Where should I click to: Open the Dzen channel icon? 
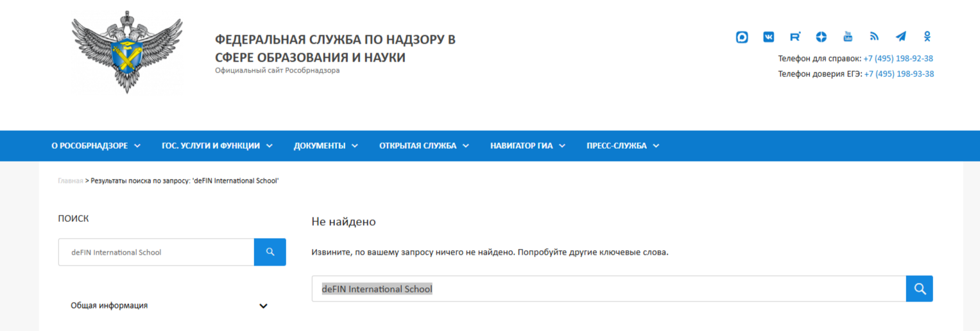[821, 37]
